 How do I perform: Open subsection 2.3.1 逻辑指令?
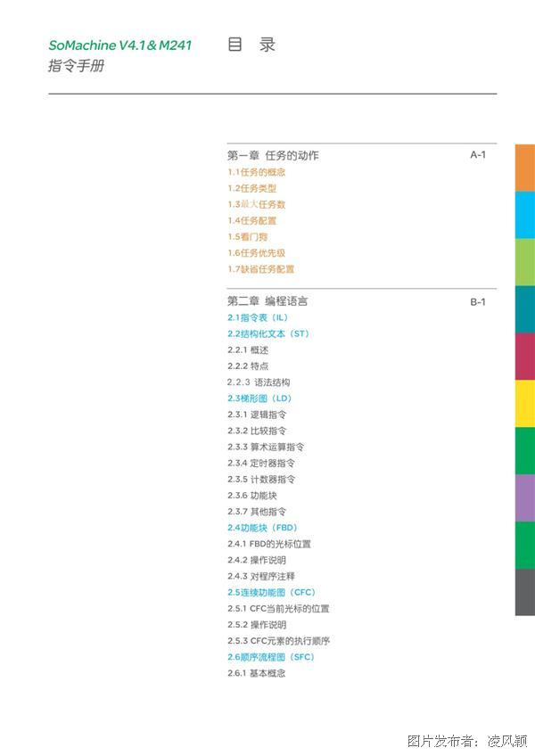point(257,415)
